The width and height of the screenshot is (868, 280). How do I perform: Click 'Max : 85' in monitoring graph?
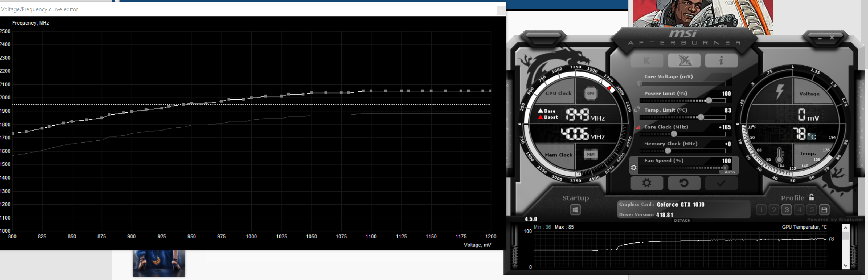point(564,227)
